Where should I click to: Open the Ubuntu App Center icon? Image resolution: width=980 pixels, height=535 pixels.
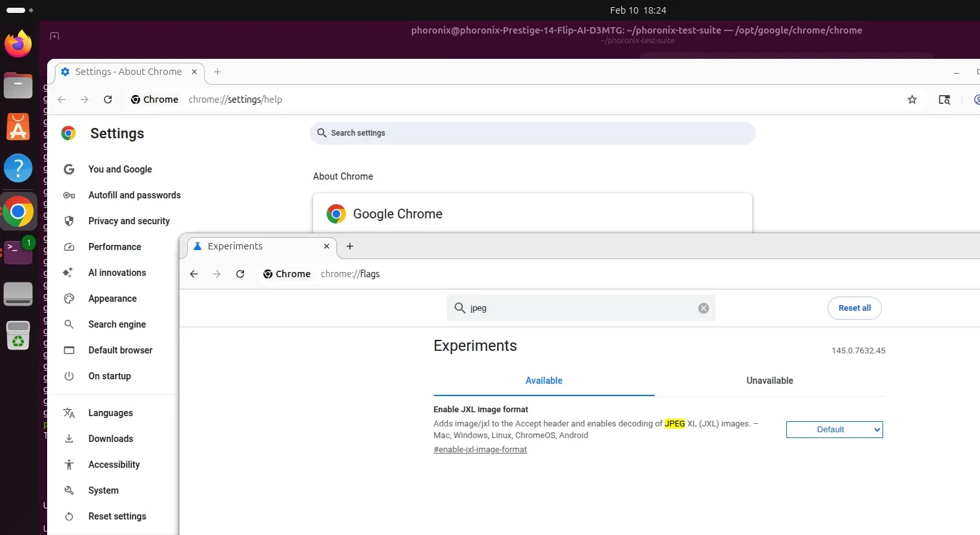18,127
